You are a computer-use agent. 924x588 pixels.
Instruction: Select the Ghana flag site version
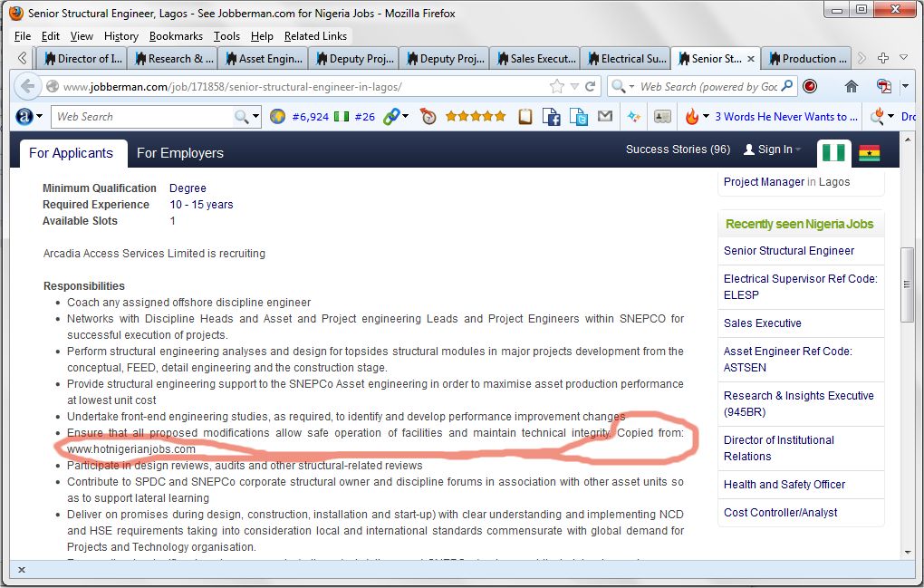[x=870, y=153]
